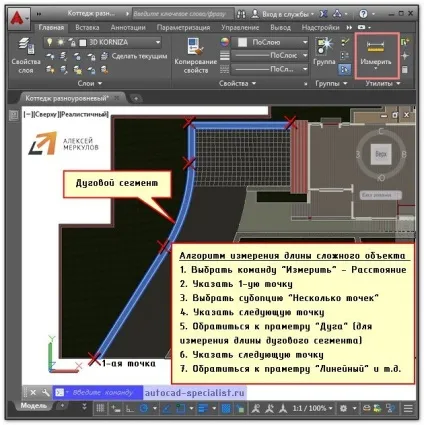
Task: Open the AutoCAD application menu button
Action: click(18, 18)
